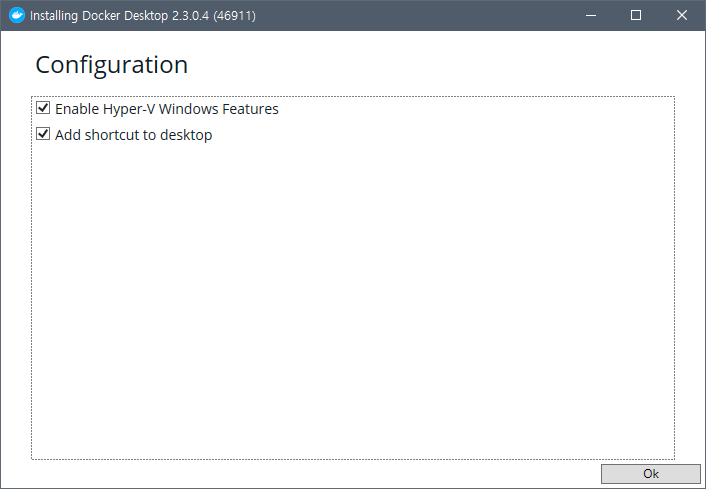706x489 pixels.
Task: Click the Docker whale icon in title bar
Action: coord(17,15)
